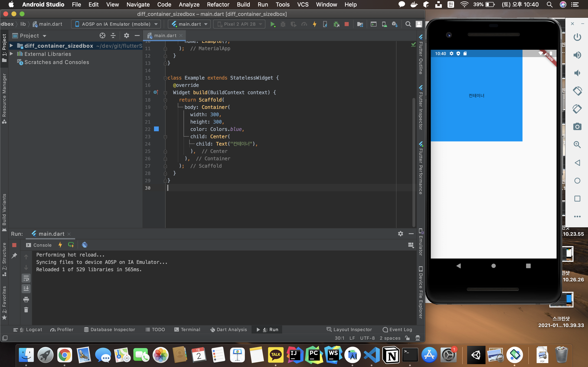This screenshot has width=588, height=367.
Task: Stop the running app with red square
Action: click(x=347, y=24)
